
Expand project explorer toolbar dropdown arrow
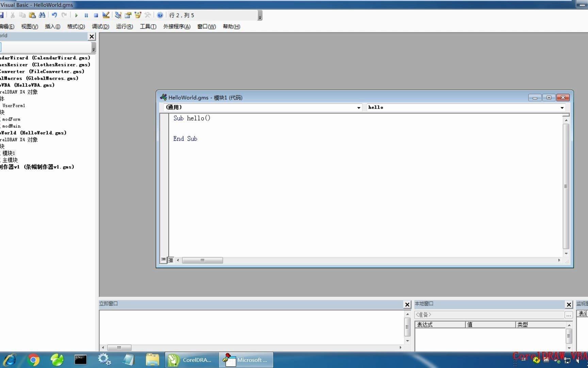click(94, 47)
